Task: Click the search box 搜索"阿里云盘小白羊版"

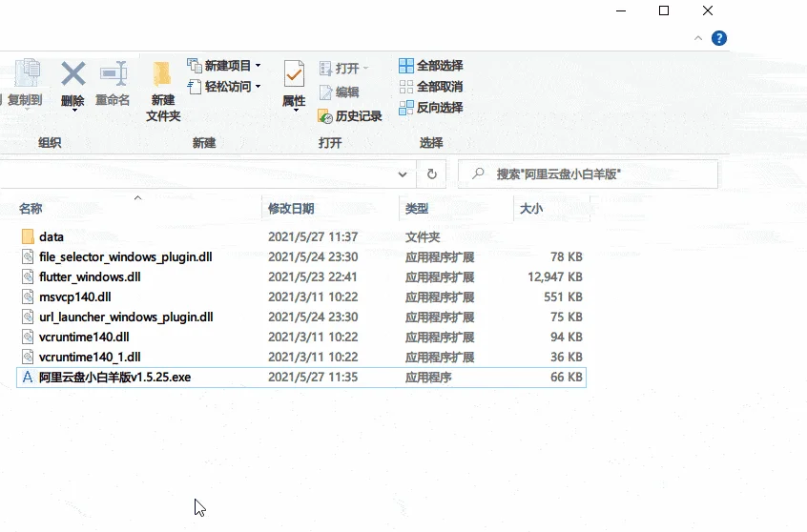Action: tap(588, 174)
